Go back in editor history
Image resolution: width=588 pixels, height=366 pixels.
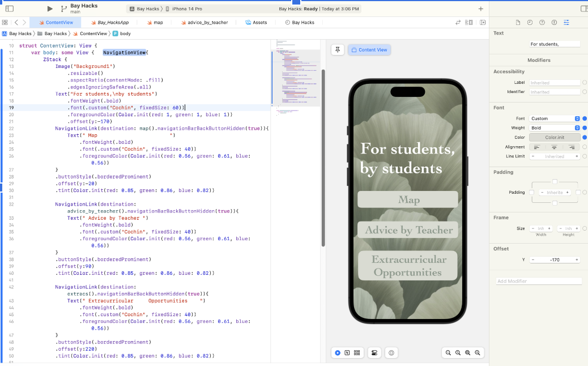[x=16, y=23]
